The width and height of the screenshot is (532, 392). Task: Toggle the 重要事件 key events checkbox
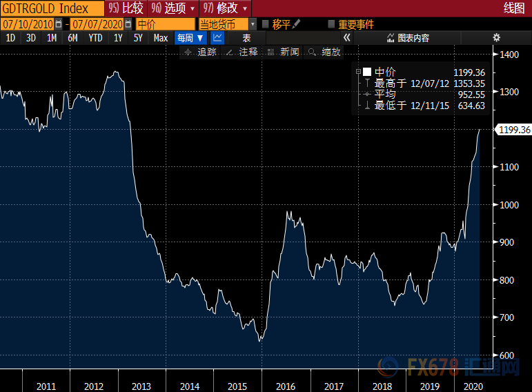331,23
